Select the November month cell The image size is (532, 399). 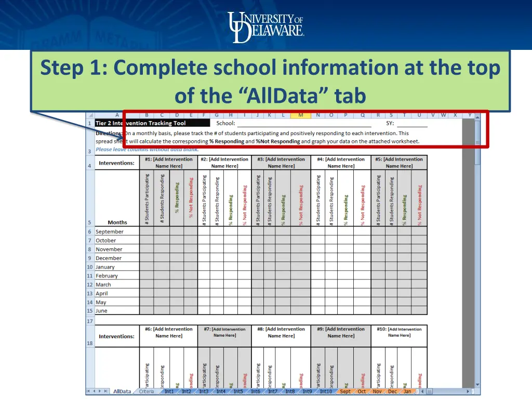[x=117, y=249]
